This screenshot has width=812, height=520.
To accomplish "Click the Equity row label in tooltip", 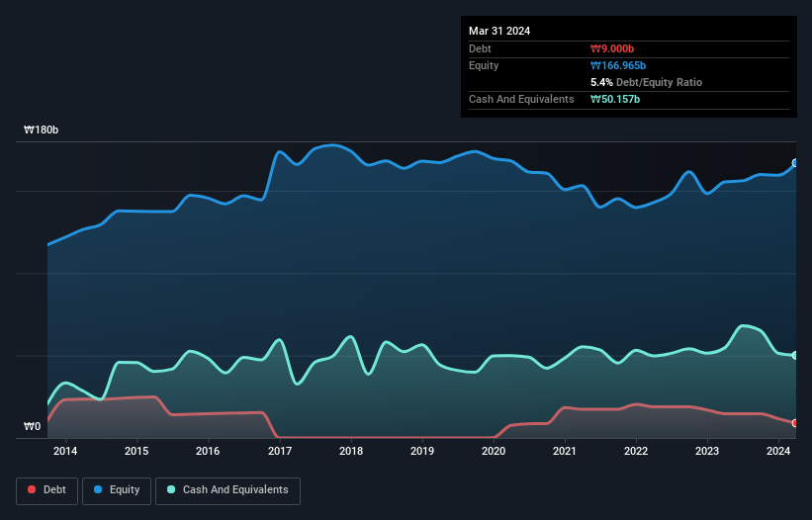I will click(484, 65).
